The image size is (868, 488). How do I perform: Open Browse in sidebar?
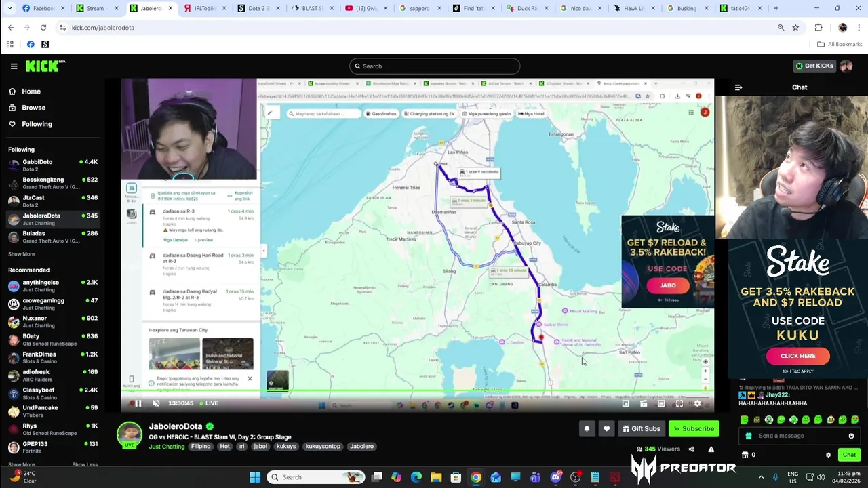(x=33, y=108)
